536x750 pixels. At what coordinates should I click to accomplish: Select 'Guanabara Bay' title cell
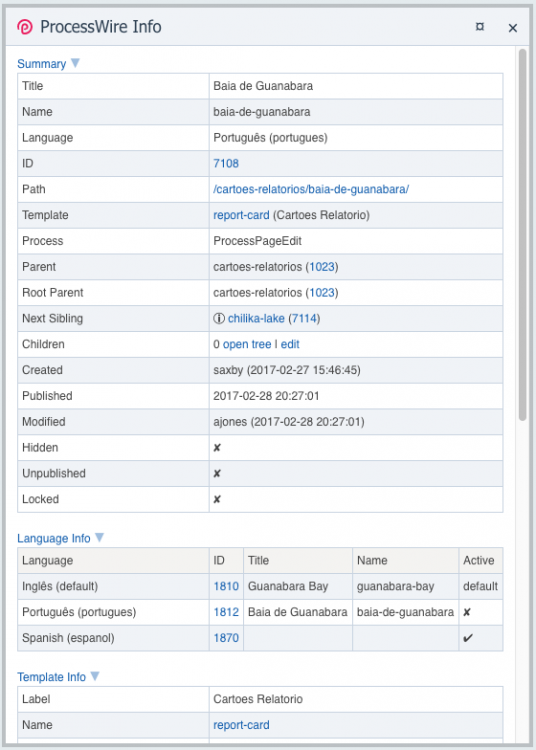tap(288, 586)
